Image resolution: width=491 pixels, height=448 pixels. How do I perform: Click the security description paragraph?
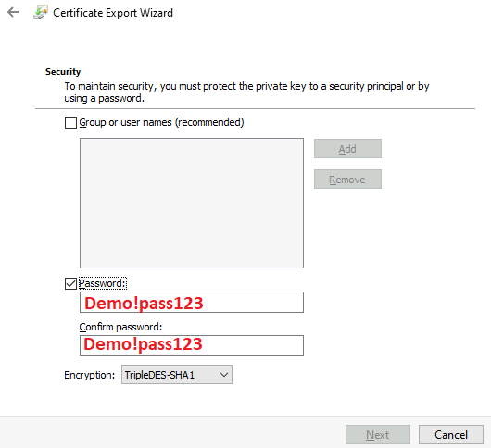tap(246, 93)
